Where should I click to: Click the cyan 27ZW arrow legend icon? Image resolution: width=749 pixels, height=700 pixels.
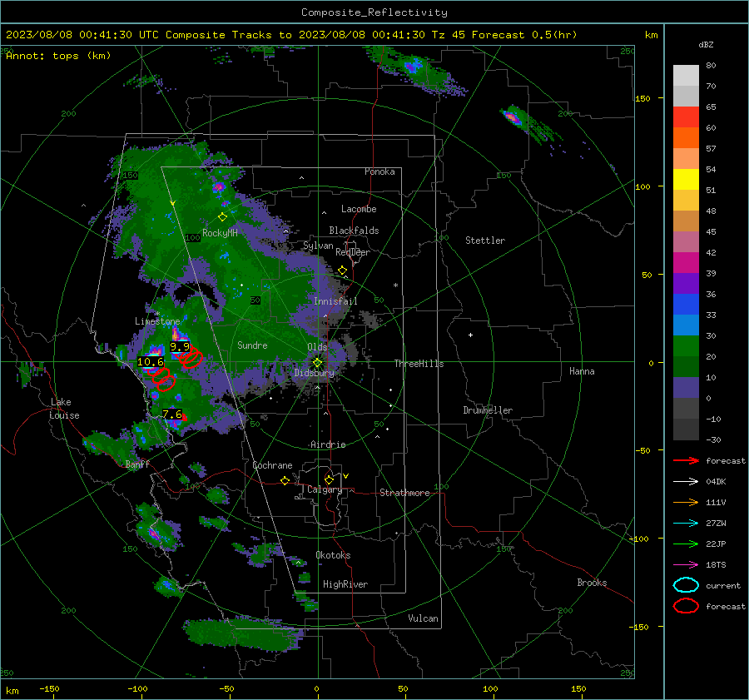(x=686, y=524)
